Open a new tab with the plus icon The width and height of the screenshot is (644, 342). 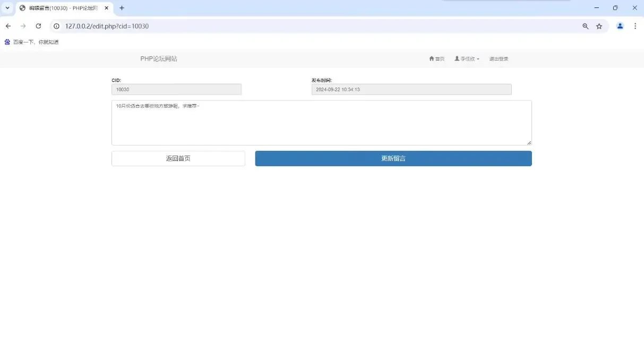coord(122,8)
